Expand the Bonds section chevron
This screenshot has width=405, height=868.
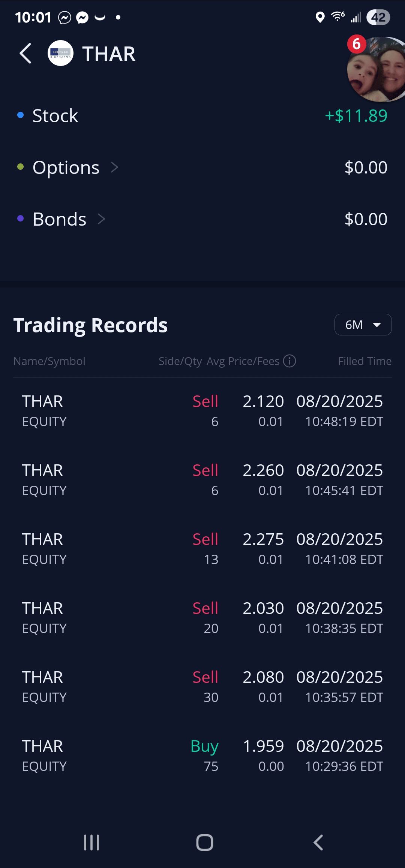pos(101,219)
